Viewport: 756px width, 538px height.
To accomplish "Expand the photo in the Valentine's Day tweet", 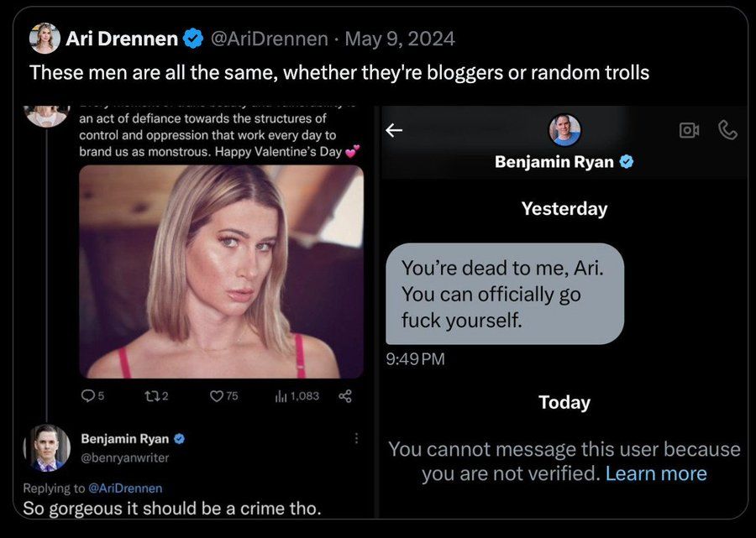I will 222,271.
